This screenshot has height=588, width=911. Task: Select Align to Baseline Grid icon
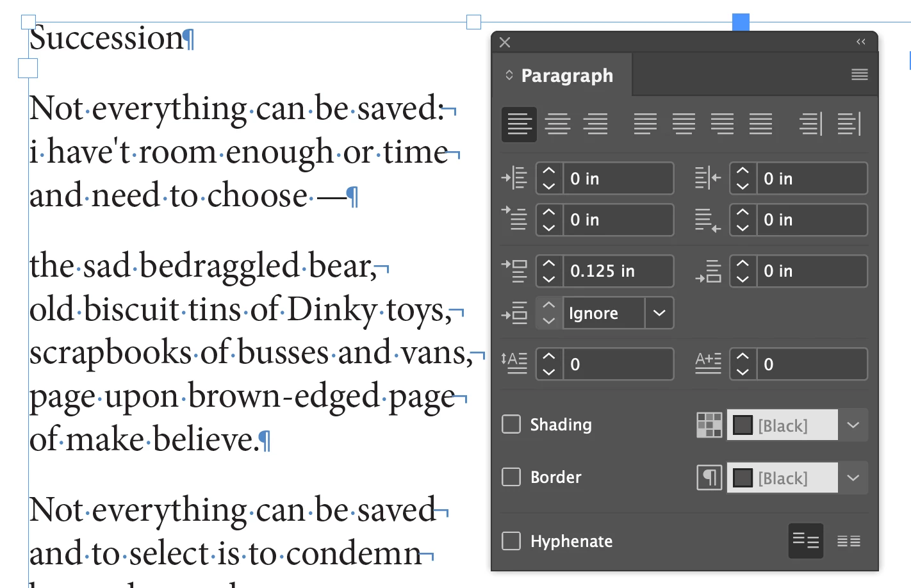[849, 541]
